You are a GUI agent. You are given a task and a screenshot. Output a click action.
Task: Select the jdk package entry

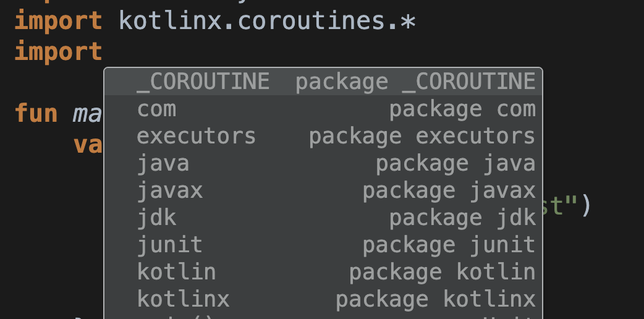tap(323, 218)
